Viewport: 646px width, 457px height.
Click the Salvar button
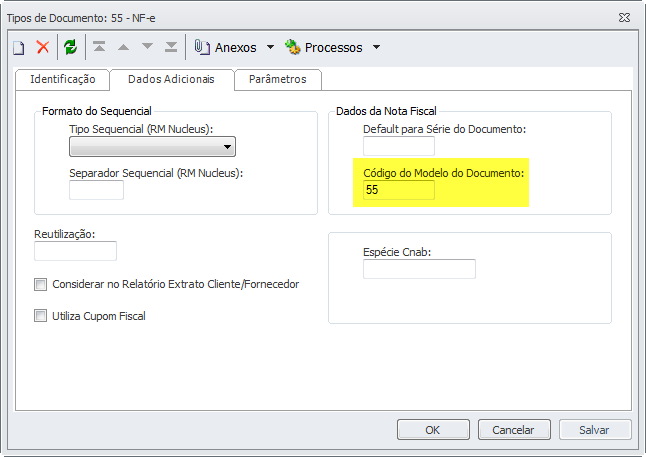(594, 429)
